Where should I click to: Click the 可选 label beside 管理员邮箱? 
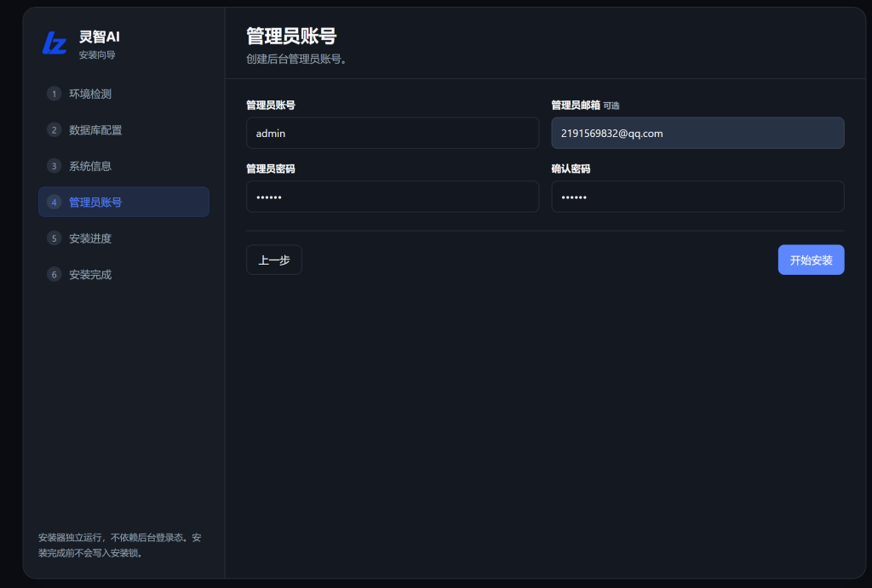pyautogui.click(x=611, y=106)
